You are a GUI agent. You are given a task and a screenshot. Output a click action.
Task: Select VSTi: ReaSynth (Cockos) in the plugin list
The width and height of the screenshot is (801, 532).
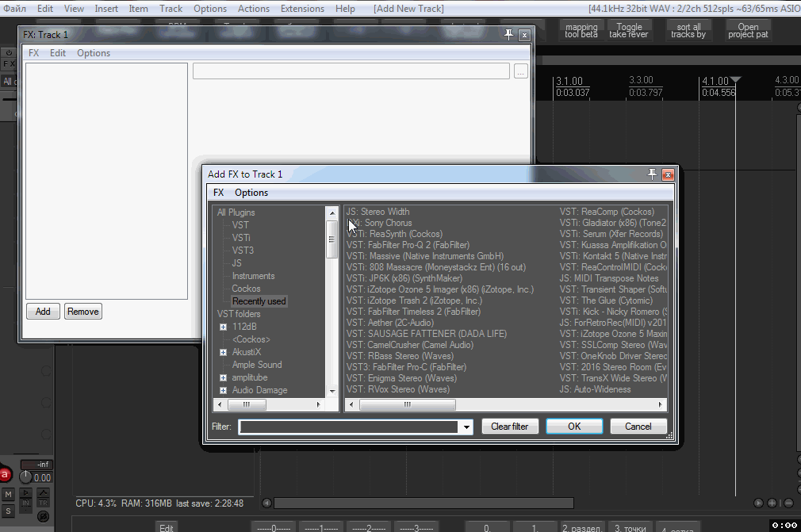pos(394,234)
